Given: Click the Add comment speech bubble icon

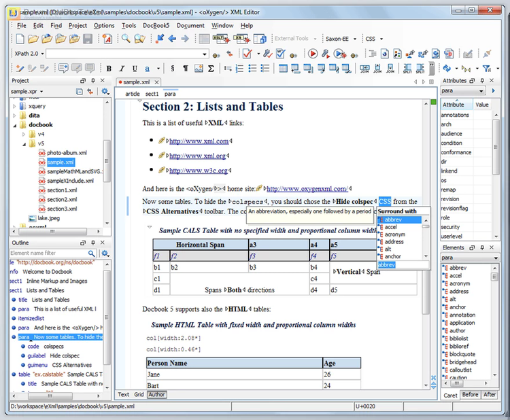Looking at the screenshot, I should [63, 68].
